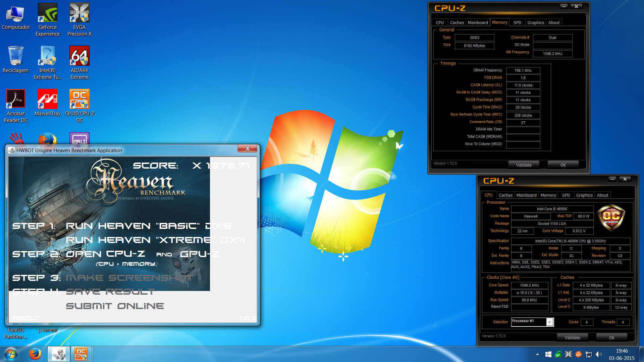Open Mainboard tab in the lower CPU-Z window
The height and width of the screenshot is (362, 644).
(x=526, y=195)
